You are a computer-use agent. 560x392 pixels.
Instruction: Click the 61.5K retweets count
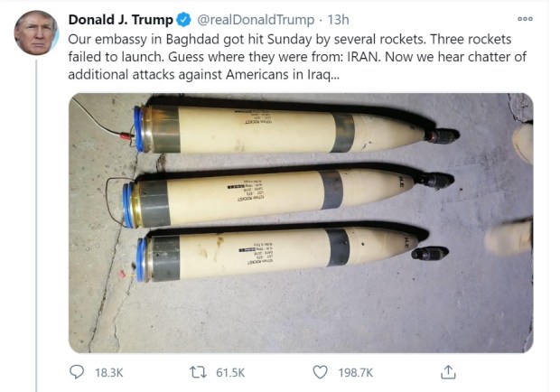(230, 373)
